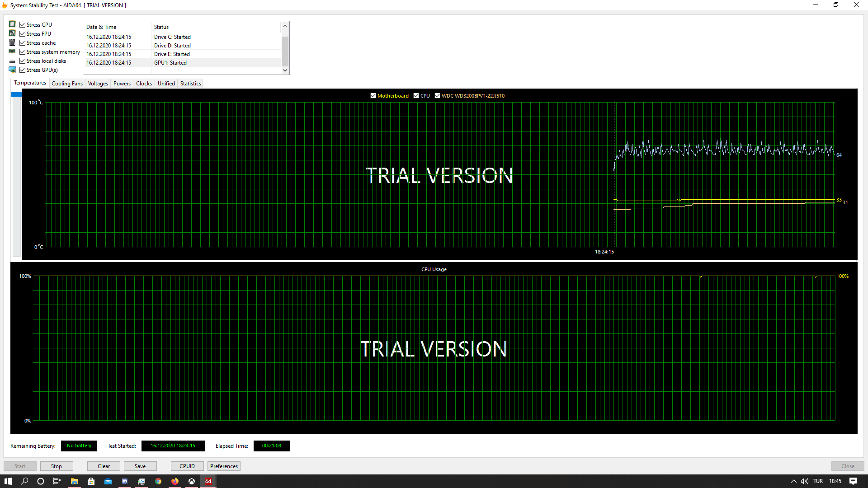Disable the Stress local disks checkbox
Viewport: 868px width, 488px height.
point(22,61)
